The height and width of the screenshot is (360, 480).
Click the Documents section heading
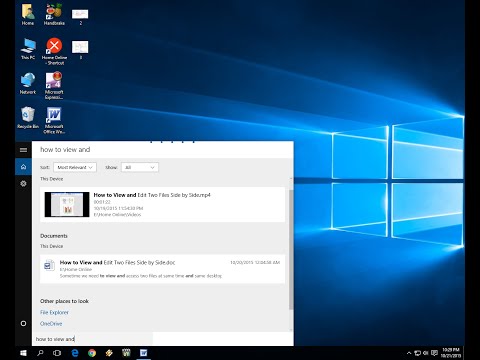(x=54, y=236)
